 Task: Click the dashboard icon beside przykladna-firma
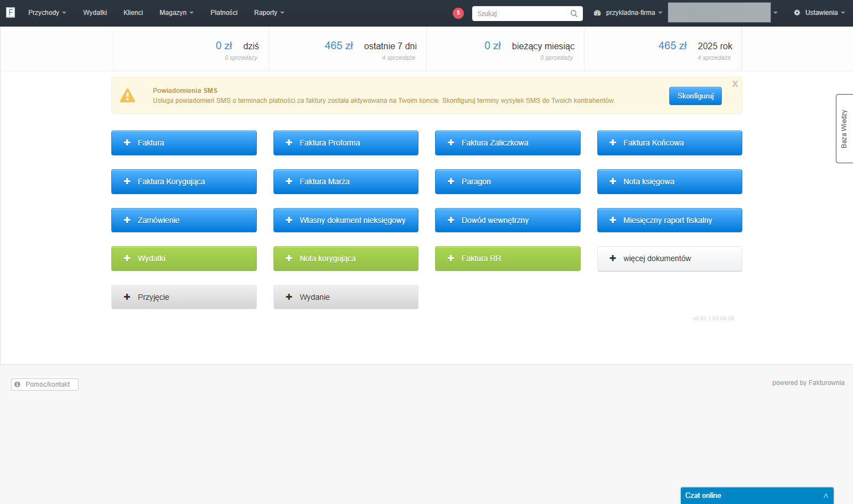click(x=597, y=13)
